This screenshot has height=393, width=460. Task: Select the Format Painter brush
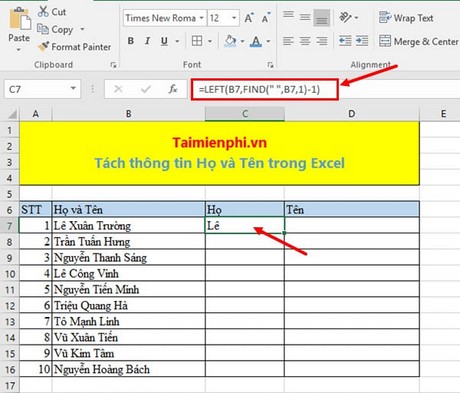[x=43, y=47]
